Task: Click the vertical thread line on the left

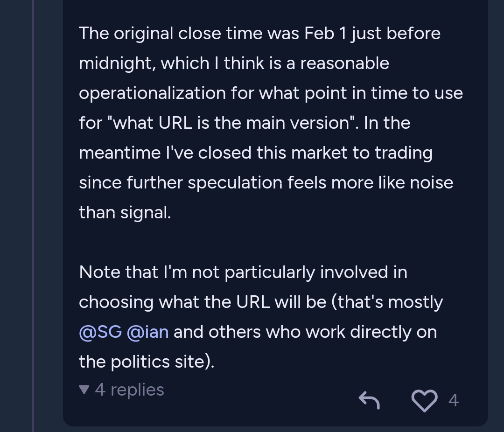Action: pyautogui.click(x=33, y=216)
